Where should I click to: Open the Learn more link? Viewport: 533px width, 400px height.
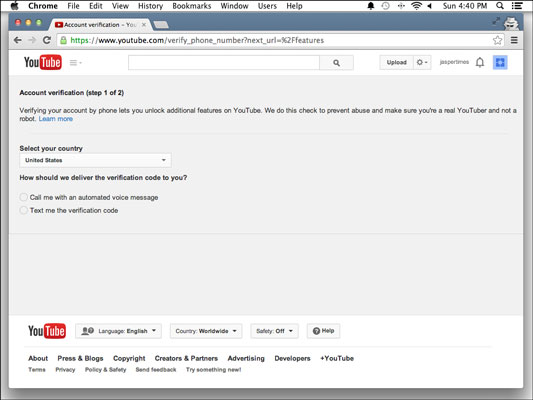pos(56,119)
